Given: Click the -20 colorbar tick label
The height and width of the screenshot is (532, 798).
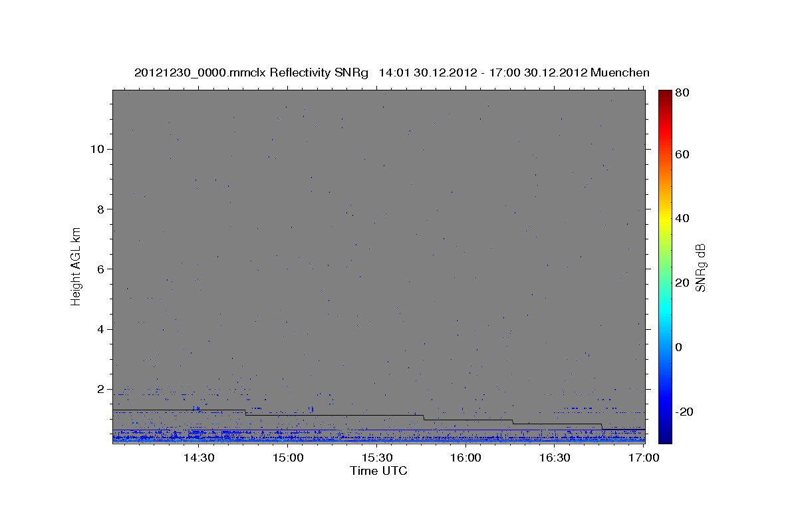Looking at the screenshot, I should click(684, 412).
